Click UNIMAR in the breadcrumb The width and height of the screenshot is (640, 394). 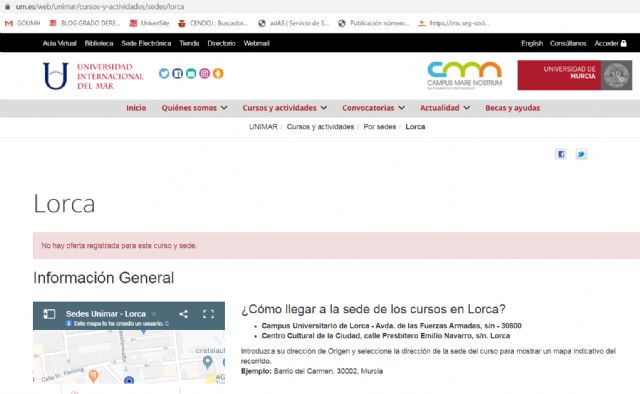[x=263, y=127]
